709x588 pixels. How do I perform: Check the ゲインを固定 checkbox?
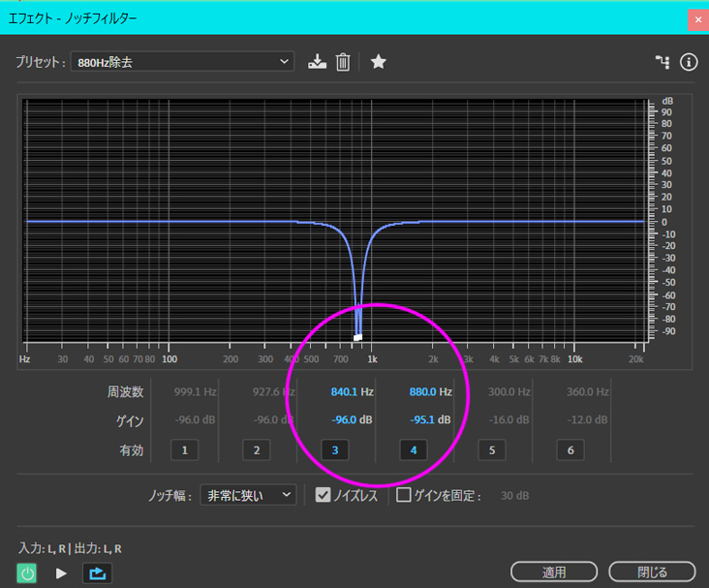click(x=404, y=495)
